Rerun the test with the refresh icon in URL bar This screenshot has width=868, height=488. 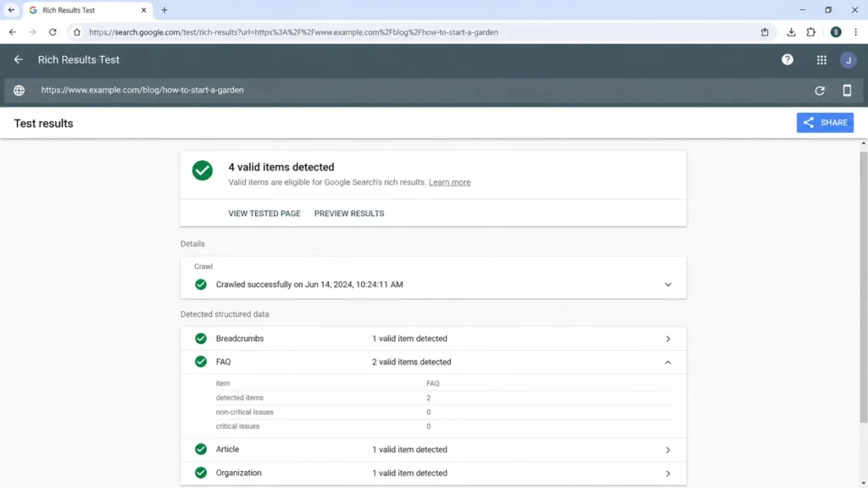point(820,90)
